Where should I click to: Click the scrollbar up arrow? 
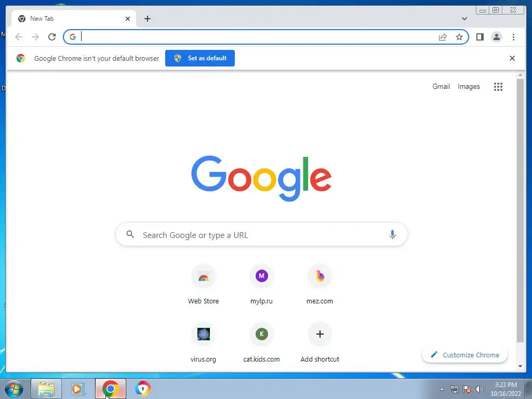coord(520,75)
